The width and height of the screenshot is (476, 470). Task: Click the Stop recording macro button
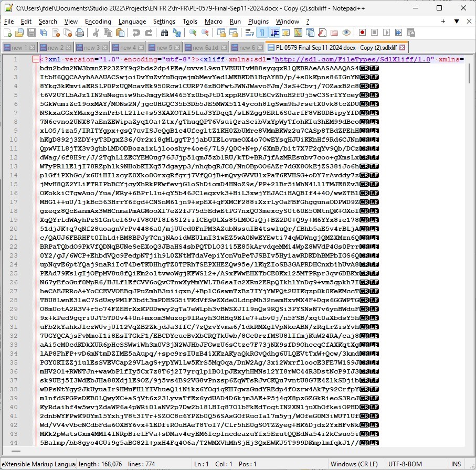[x=374, y=33]
